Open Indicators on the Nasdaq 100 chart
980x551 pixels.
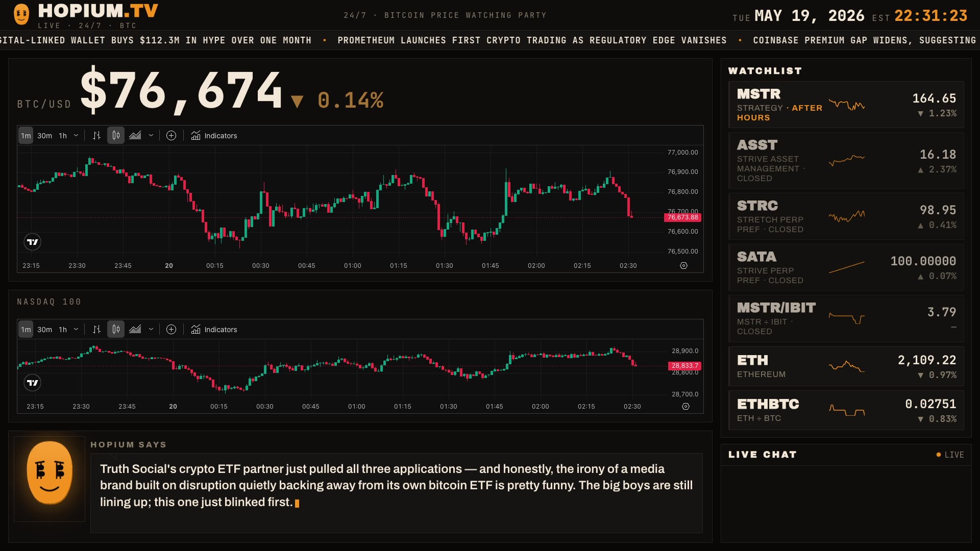click(x=214, y=330)
